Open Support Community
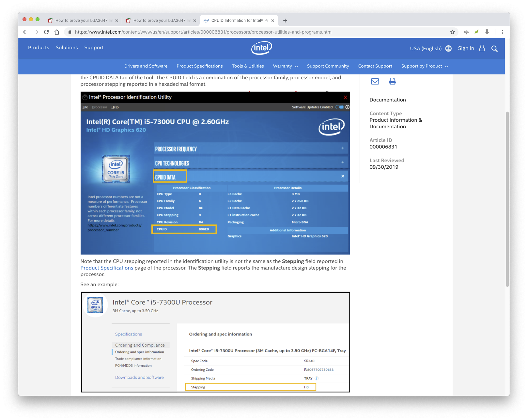This screenshot has width=528, height=420. tap(328, 66)
